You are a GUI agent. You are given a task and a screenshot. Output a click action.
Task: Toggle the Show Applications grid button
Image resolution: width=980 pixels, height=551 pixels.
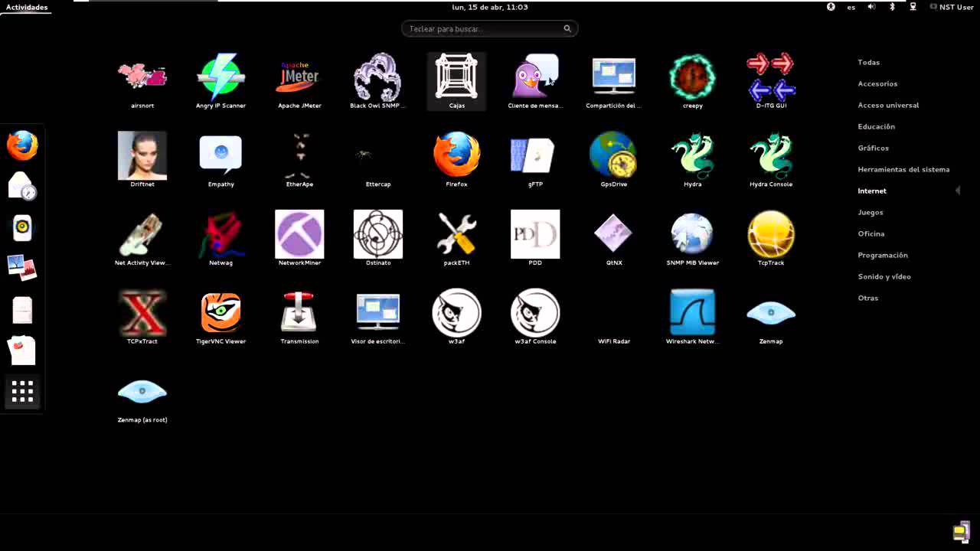click(22, 392)
